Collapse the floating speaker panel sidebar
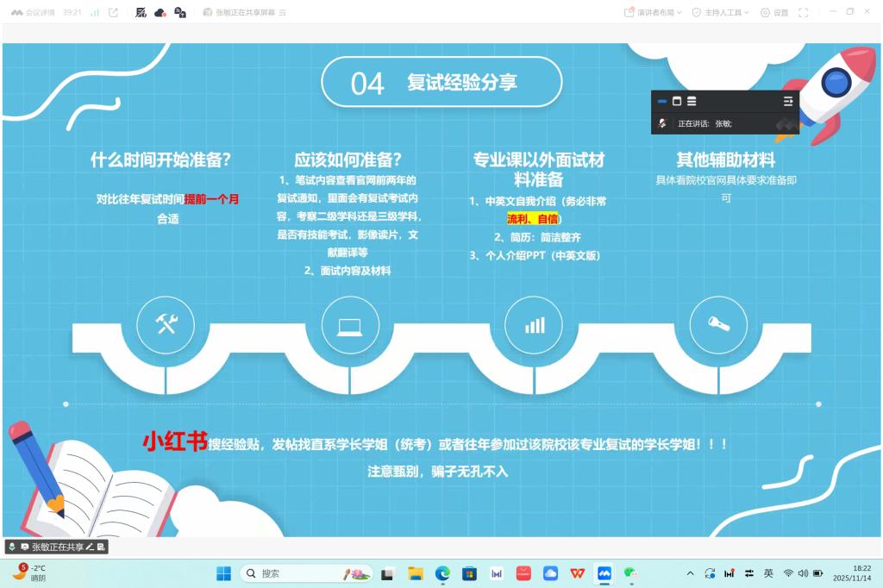This screenshot has height=588, width=883. click(x=787, y=101)
